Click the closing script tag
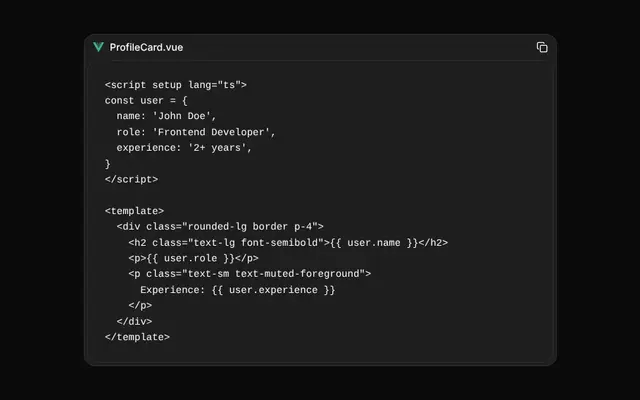The height and width of the screenshot is (400, 640). point(131,180)
